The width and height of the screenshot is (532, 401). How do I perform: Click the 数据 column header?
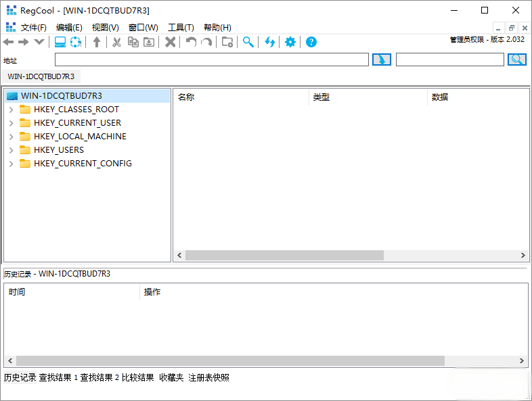pyautogui.click(x=478, y=97)
